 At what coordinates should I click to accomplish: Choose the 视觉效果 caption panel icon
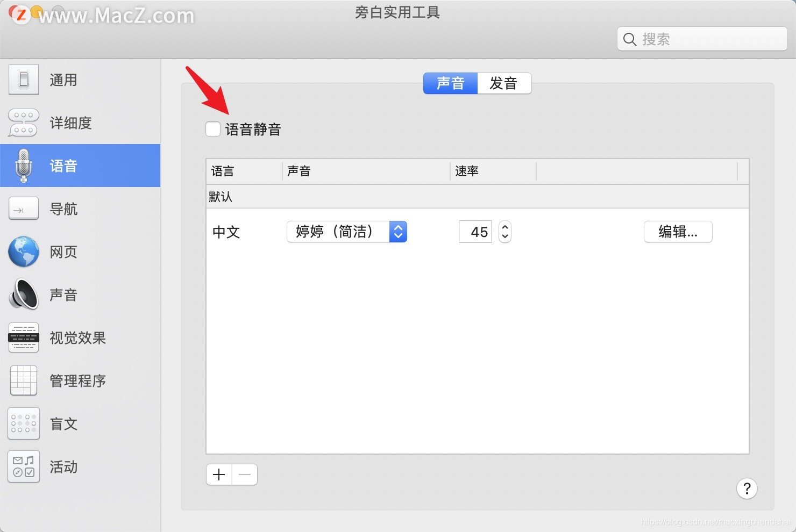(x=24, y=337)
